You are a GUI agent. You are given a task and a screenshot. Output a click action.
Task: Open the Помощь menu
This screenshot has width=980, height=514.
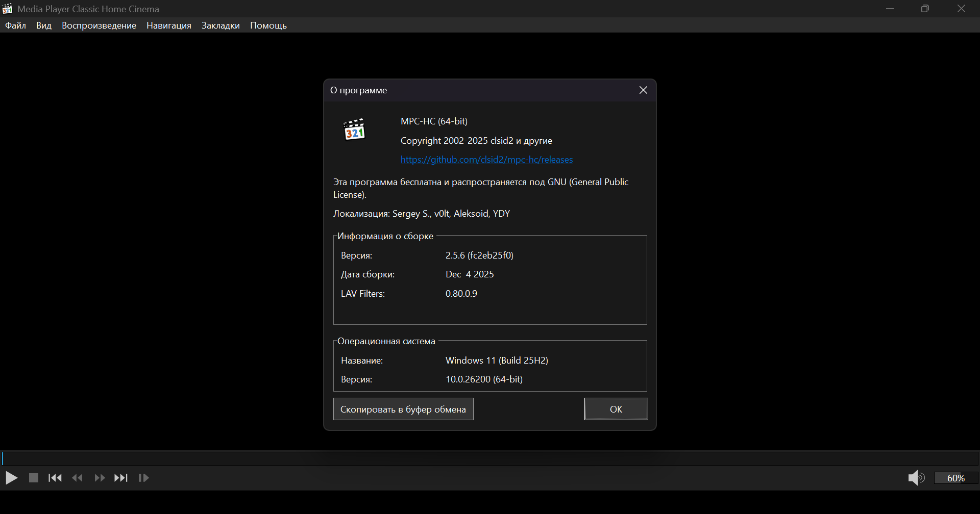coord(268,25)
